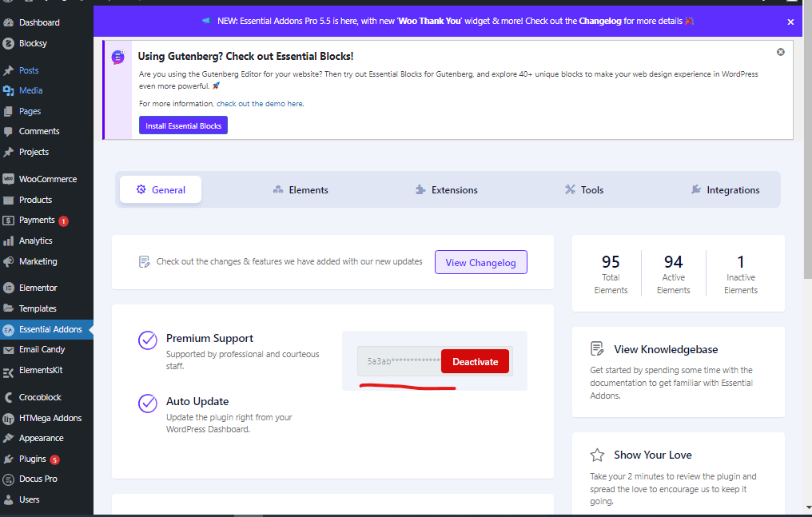Close the purple announcement banner
Image resolution: width=812 pixels, height=517 pixels.
coord(790,22)
